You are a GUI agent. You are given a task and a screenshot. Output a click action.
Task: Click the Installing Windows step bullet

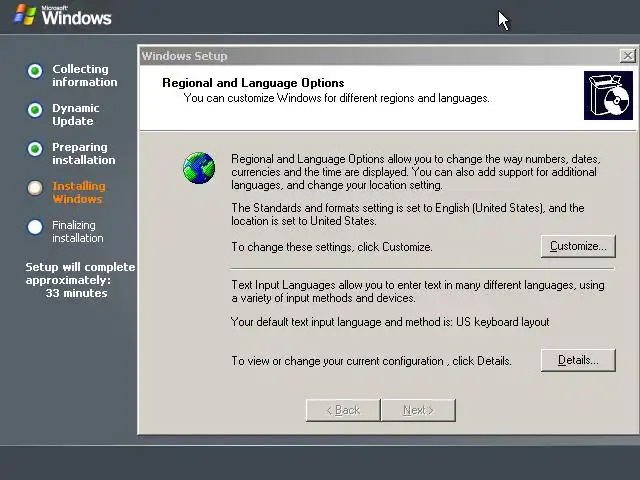point(35,188)
